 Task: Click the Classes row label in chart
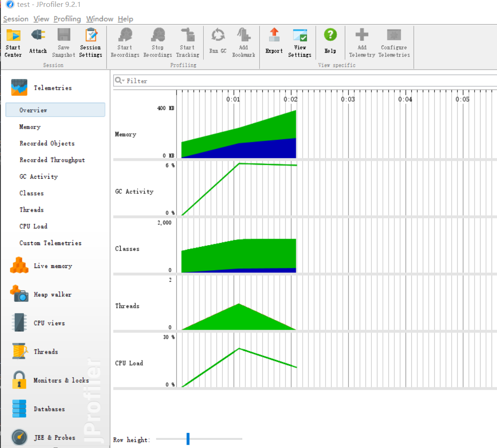127,249
